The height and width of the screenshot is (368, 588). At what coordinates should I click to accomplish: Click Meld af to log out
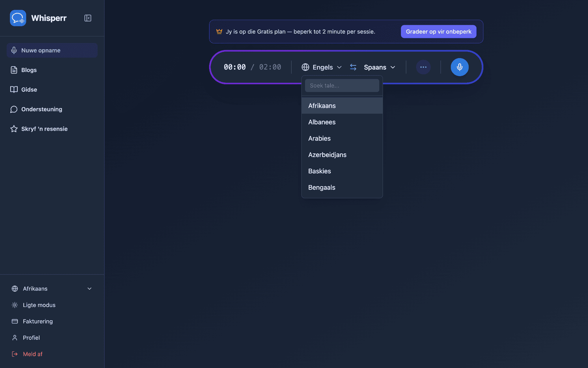[52, 354]
